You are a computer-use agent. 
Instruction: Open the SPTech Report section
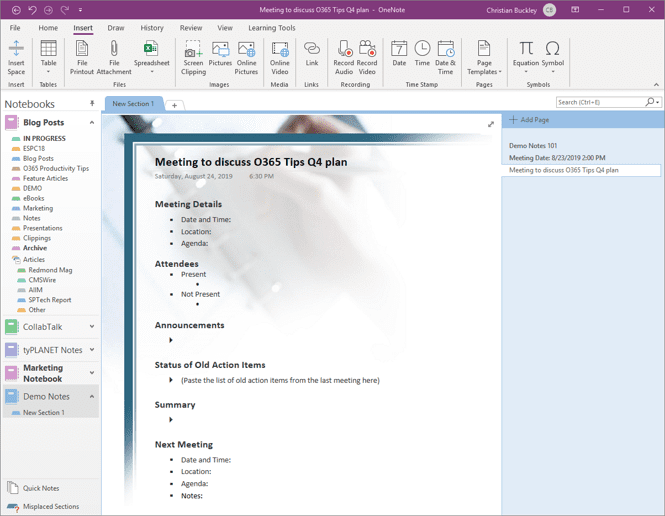click(x=50, y=300)
